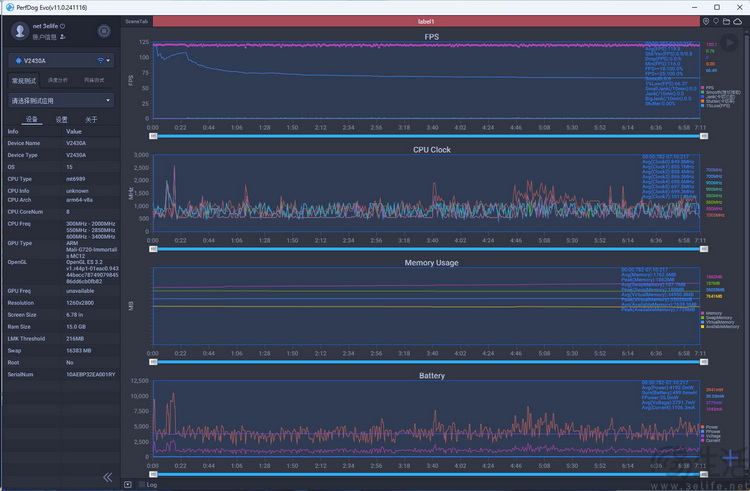The width and height of the screenshot is (750, 491).
Task: Open the V2430A device dropdown
Action: tap(61, 61)
